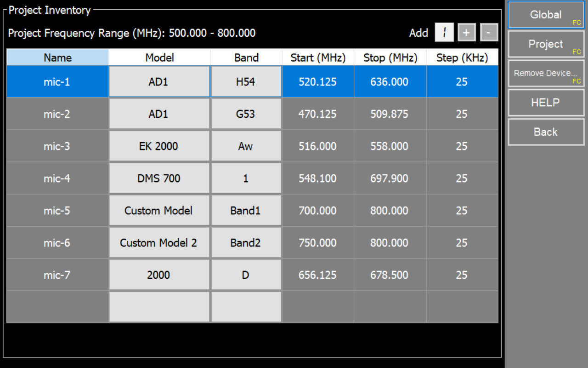Click the step value 25 for mic-7

[x=462, y=275]
